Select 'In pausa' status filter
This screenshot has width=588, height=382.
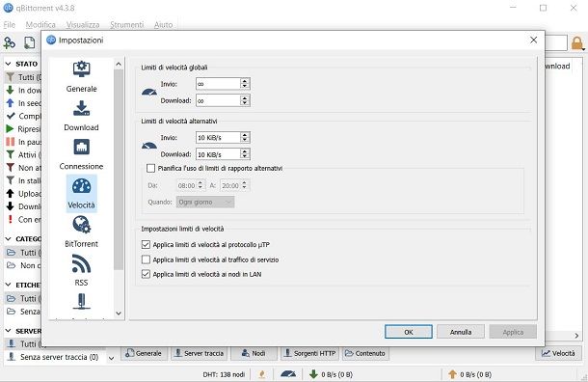pos(24,142)
